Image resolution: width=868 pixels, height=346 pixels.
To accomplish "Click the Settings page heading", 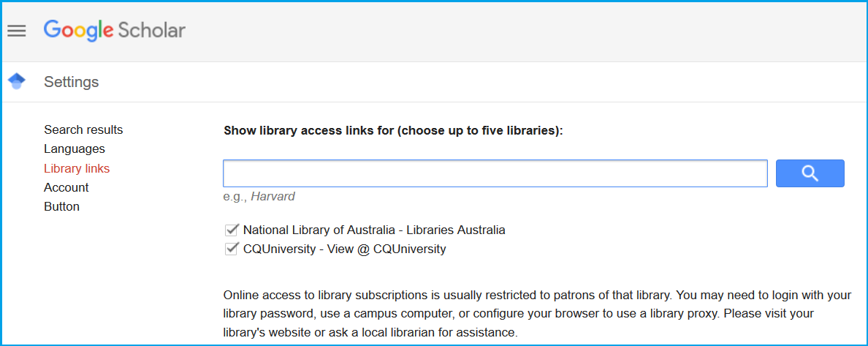I will (x=72, y=82).
